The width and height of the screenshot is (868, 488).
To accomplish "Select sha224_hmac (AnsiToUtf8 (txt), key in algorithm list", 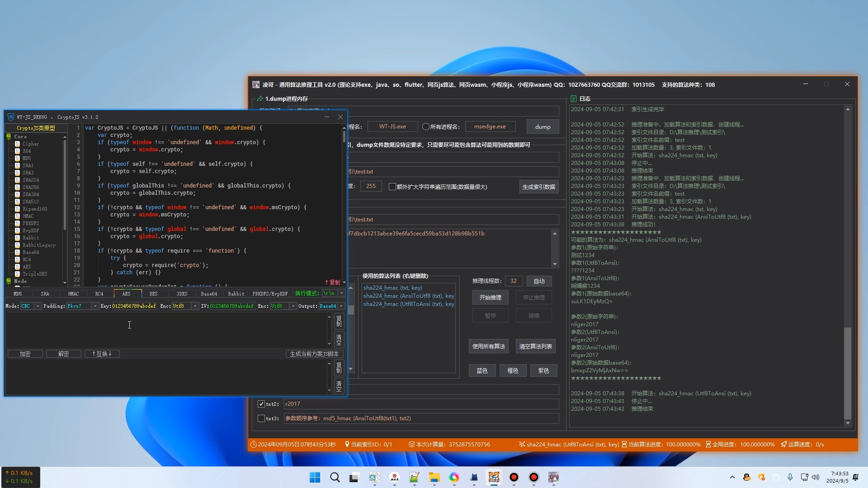I will [x=409, y=296].
